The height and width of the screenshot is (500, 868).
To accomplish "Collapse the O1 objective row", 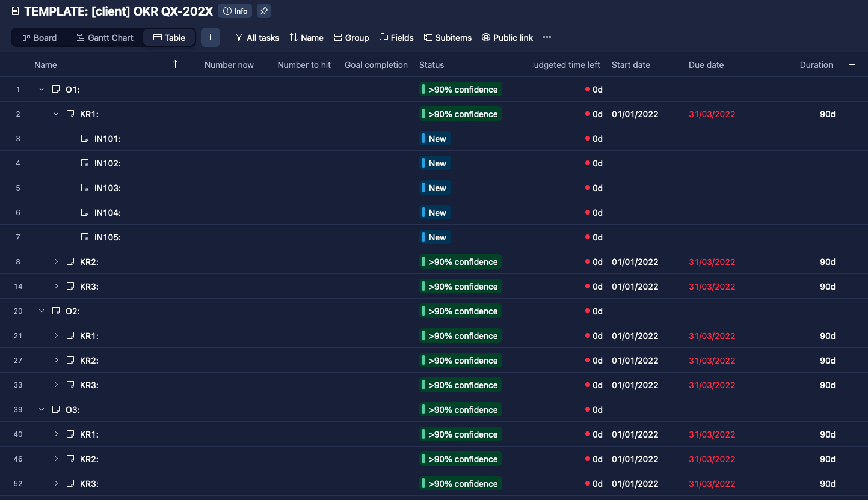I will [x=42, y=90].
